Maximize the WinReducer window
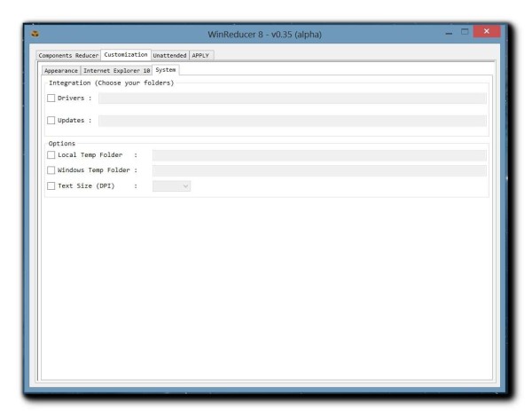 (x=465, y=32)
